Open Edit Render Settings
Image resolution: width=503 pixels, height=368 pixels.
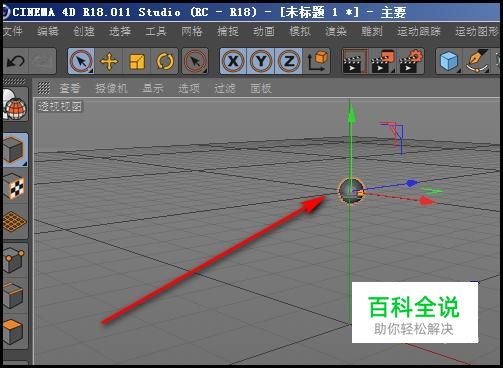point(411,61)
